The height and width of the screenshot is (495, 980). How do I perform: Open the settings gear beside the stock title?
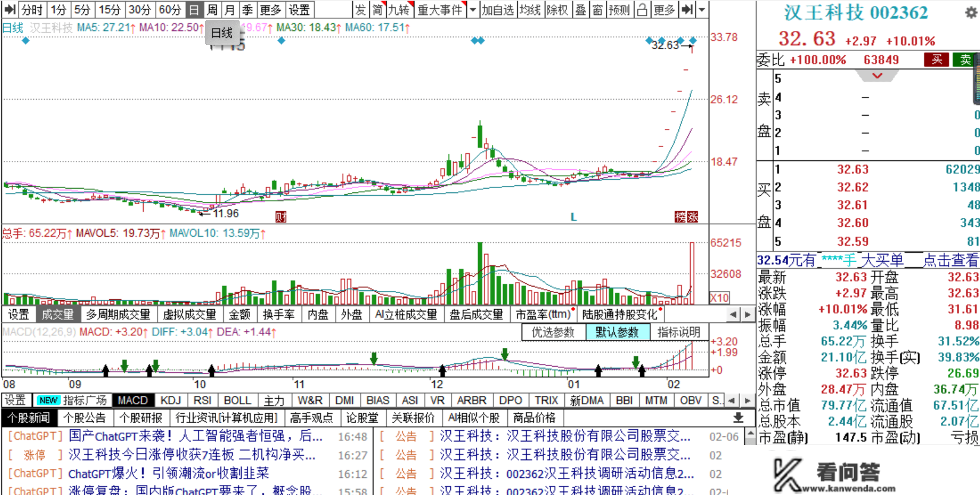(971, 12)
